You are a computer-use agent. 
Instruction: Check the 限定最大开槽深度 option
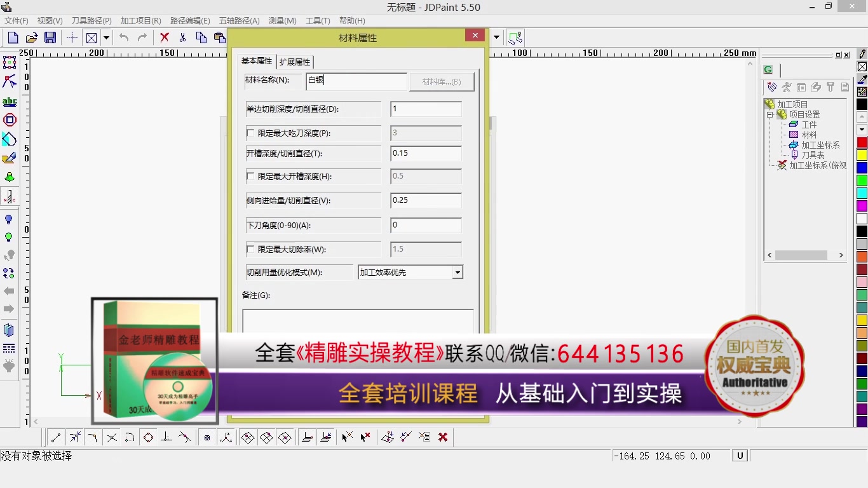(251, 176)
